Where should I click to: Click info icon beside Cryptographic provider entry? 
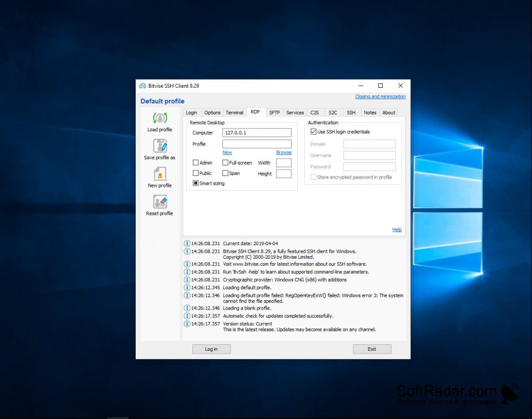[187, 280]
